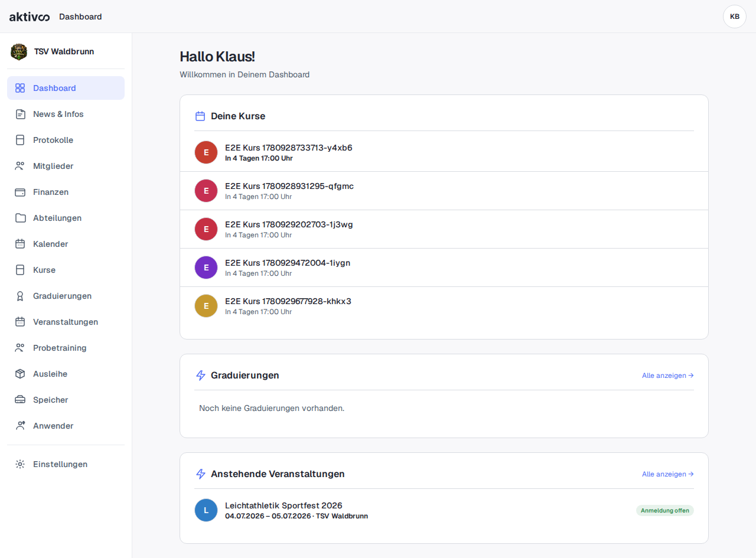Go to Anwender management

point(66,426)
